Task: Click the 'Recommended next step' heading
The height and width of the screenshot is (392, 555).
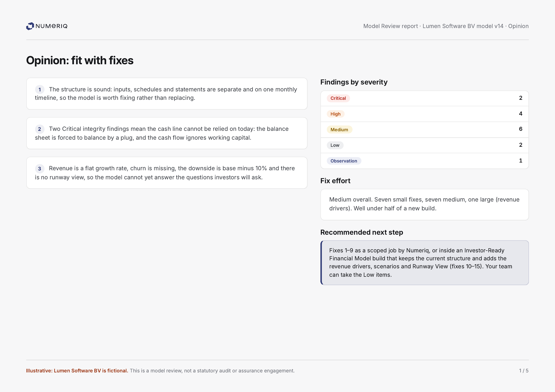Action: [x=361, y=232]
